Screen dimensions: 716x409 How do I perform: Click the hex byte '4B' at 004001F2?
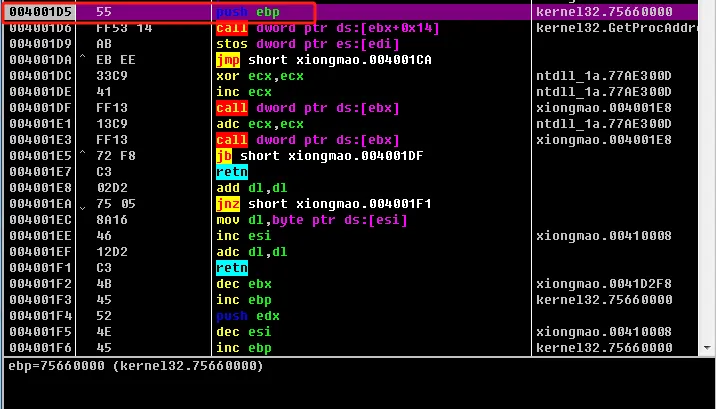coord(104,284)
